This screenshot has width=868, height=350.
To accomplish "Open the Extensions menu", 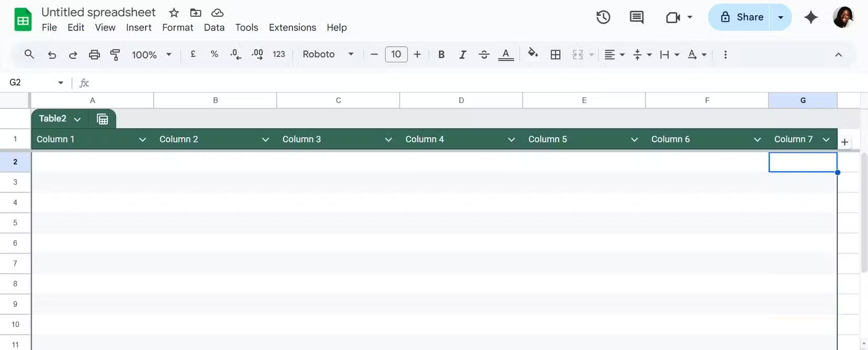I will coord(292,27).
